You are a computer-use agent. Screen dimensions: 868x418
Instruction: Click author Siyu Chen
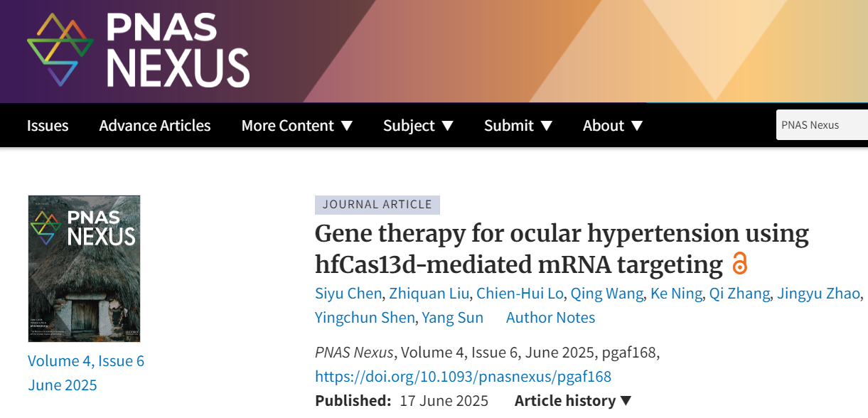(349, 294)
